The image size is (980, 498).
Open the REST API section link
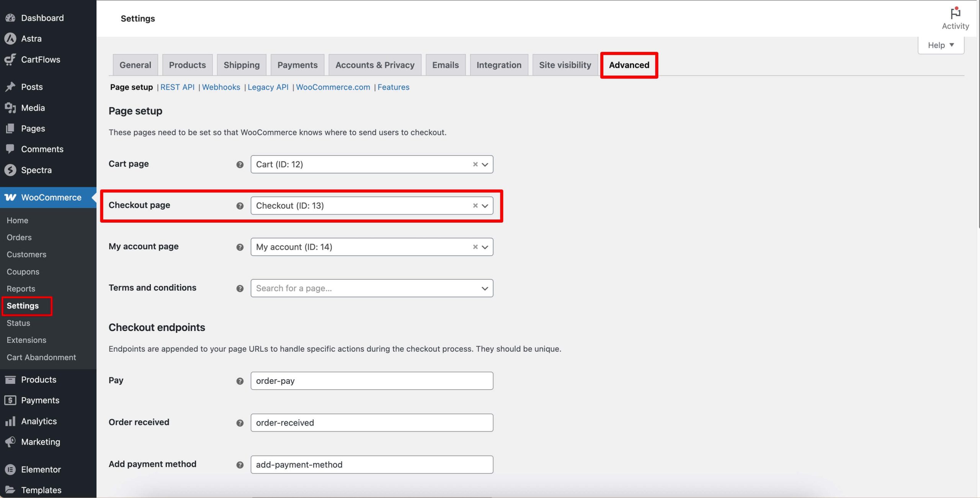coord(177,87)
